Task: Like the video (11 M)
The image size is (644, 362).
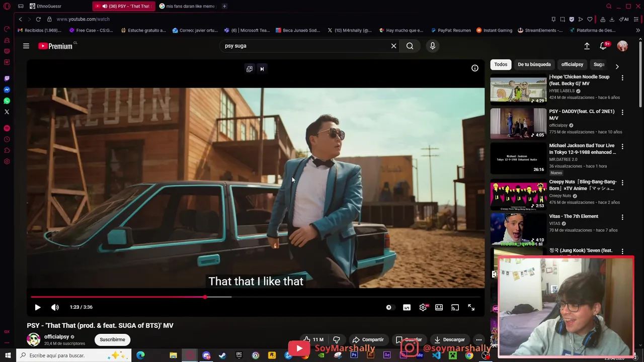Action: click(x=313, y=339)
